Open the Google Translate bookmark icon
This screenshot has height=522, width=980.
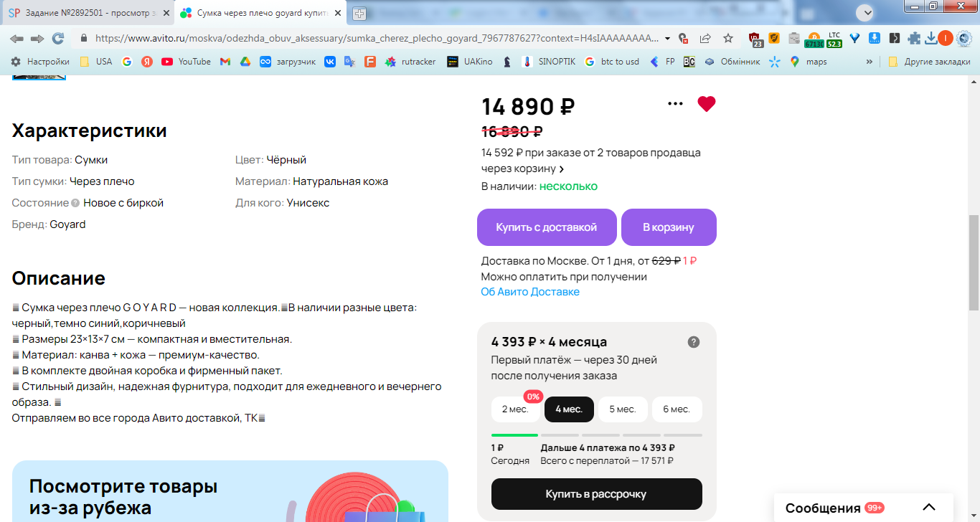click(x=350, y=62)
